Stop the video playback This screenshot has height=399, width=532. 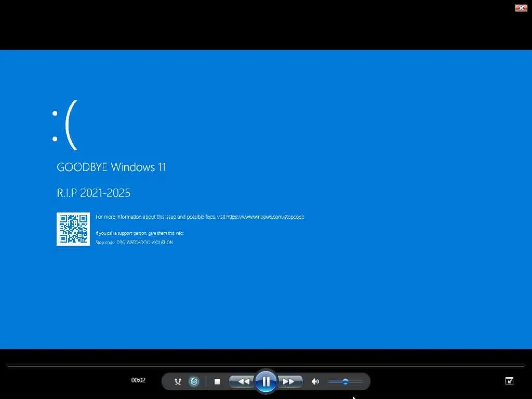pos(218,381)
